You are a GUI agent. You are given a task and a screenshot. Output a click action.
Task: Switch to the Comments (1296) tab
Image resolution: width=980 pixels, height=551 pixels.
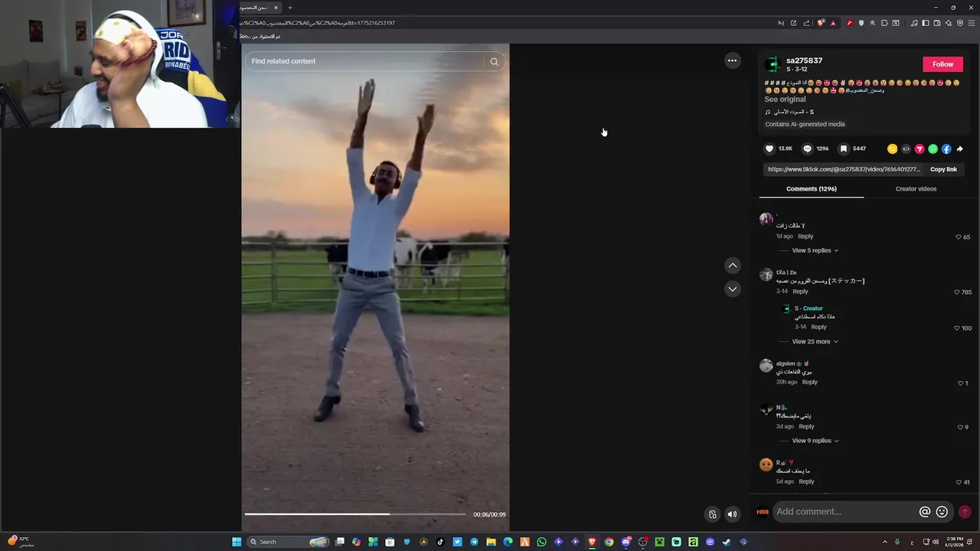[x=812, y=189]
